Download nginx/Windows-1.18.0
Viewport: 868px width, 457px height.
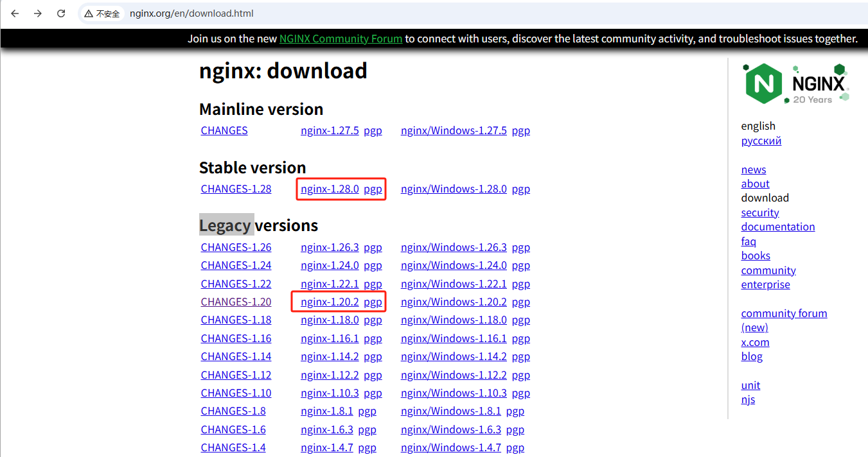point(454,320)
